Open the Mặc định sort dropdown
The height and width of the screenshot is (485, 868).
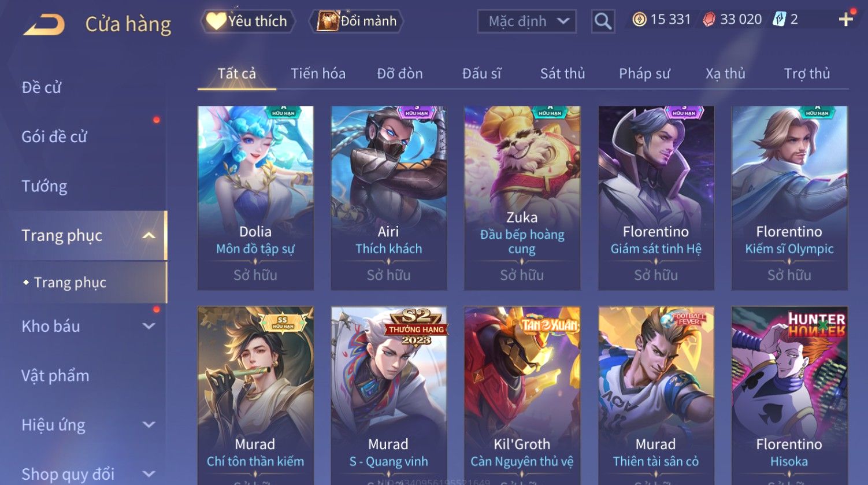(x=527, y=21)
